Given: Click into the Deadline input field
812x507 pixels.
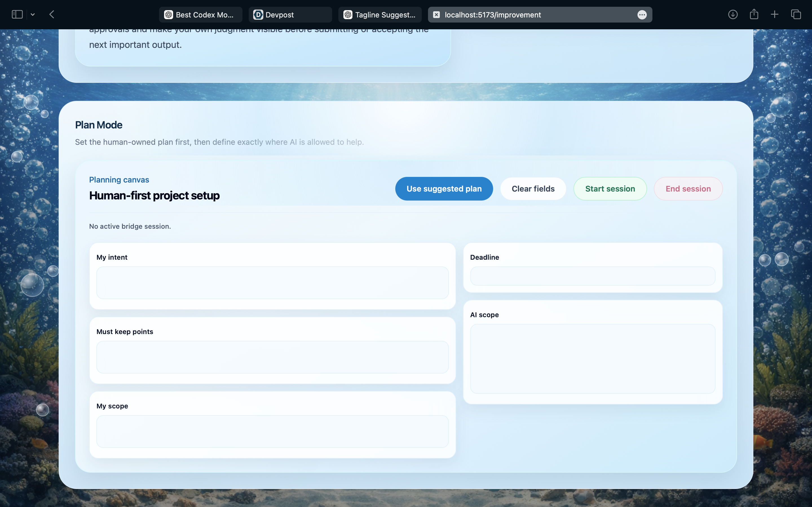Looking at the screenshot, I should [592, 276].
